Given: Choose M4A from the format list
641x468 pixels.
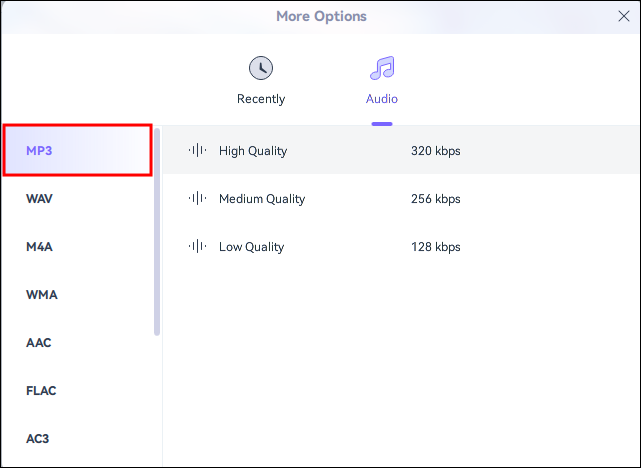Looking at the screenshot, I should [78, 246].
